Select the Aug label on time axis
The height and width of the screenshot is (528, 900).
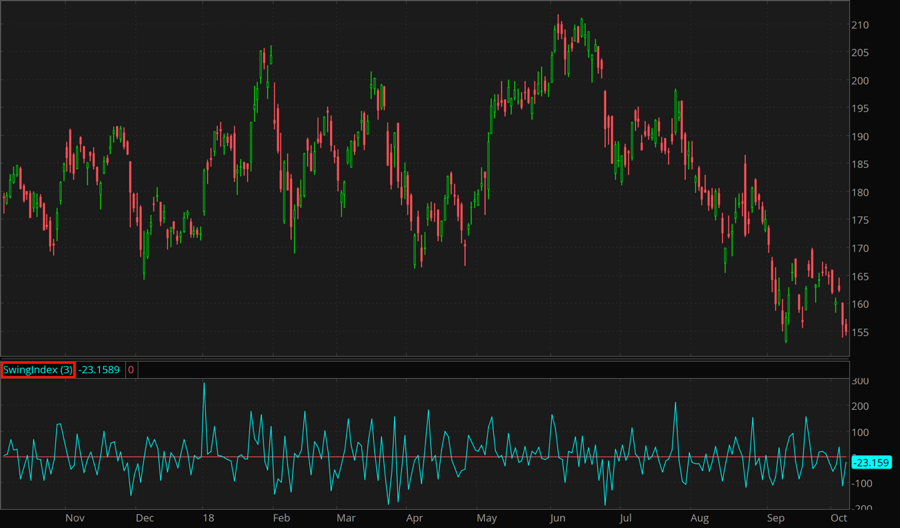pos(699,519)
